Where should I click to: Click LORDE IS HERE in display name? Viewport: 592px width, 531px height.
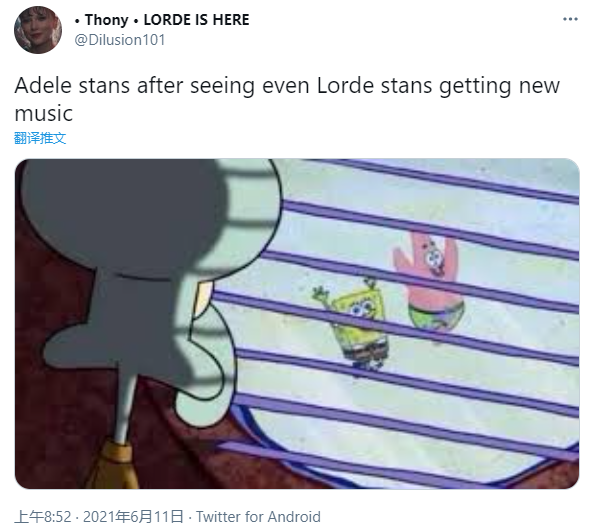[196, 20]
